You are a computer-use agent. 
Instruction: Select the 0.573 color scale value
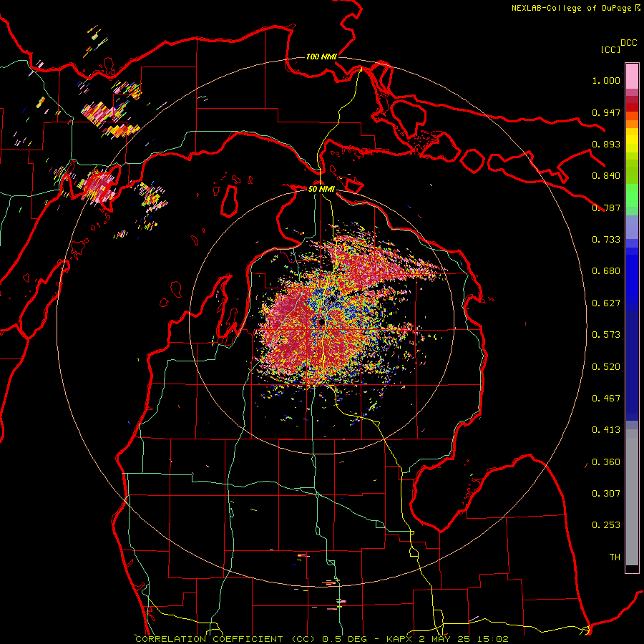(x=606, y=335)
